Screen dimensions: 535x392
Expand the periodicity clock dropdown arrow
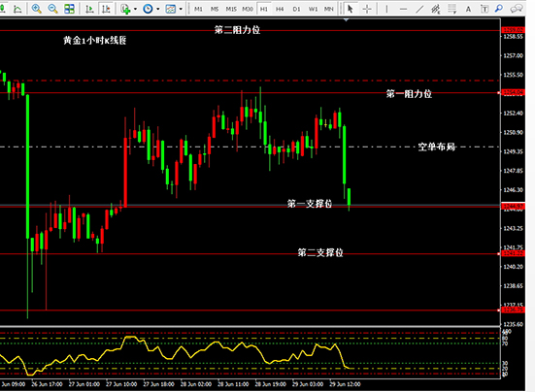click(157, 9)
